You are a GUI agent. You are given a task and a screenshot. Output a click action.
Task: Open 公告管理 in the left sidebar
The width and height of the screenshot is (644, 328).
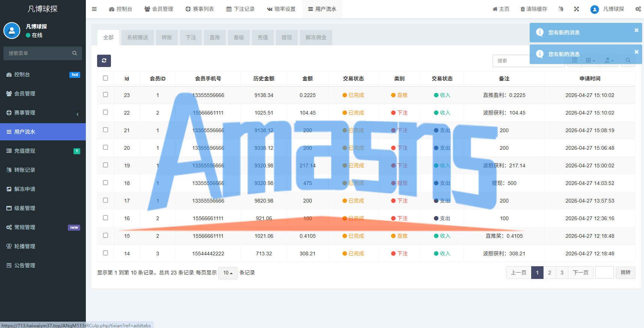point(43,265)
